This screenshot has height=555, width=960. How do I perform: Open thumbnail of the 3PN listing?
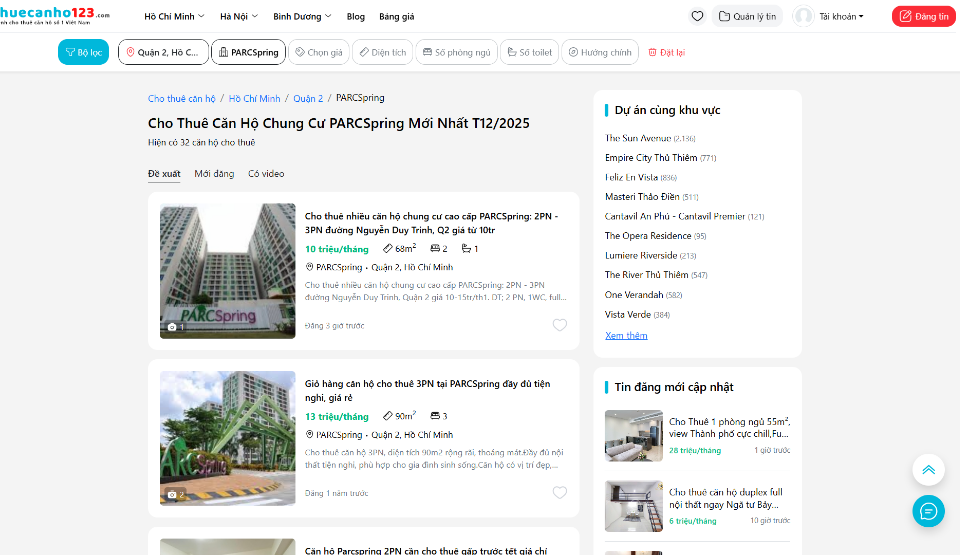pos(228,438)
